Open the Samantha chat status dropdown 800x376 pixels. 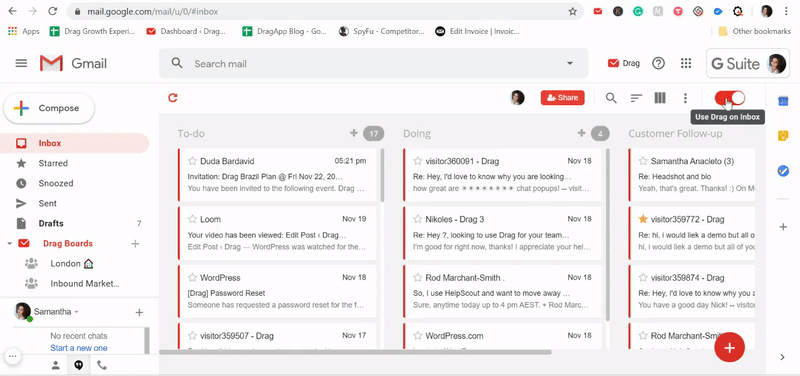77,312
